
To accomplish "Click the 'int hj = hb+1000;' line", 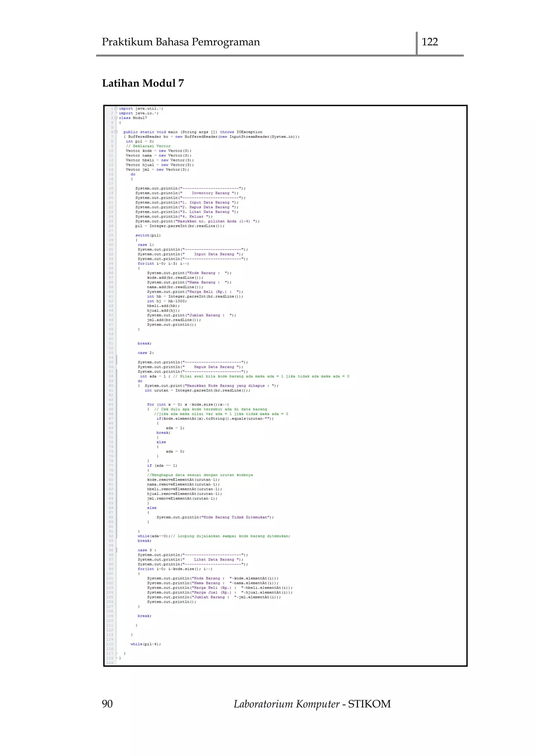I will click(x=167, y=301).
